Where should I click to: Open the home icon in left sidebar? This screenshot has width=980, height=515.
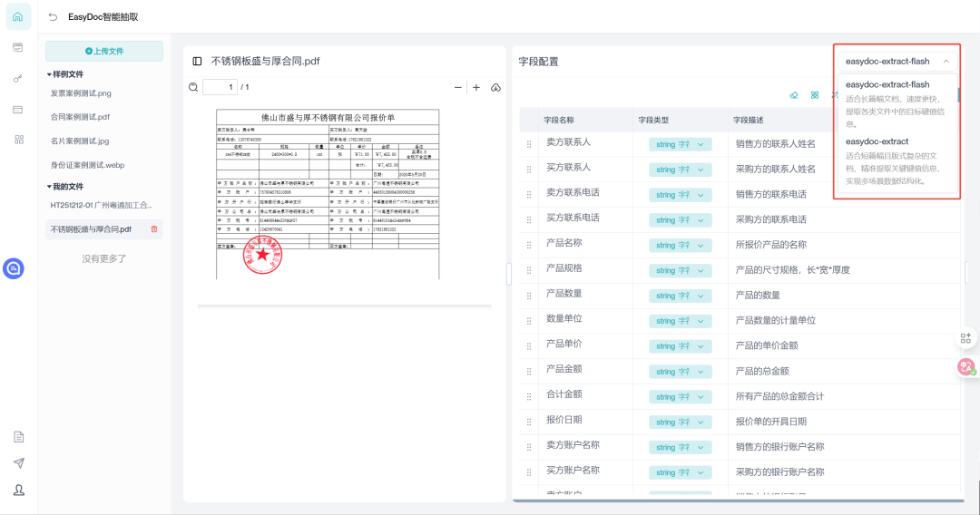point(18,17)
